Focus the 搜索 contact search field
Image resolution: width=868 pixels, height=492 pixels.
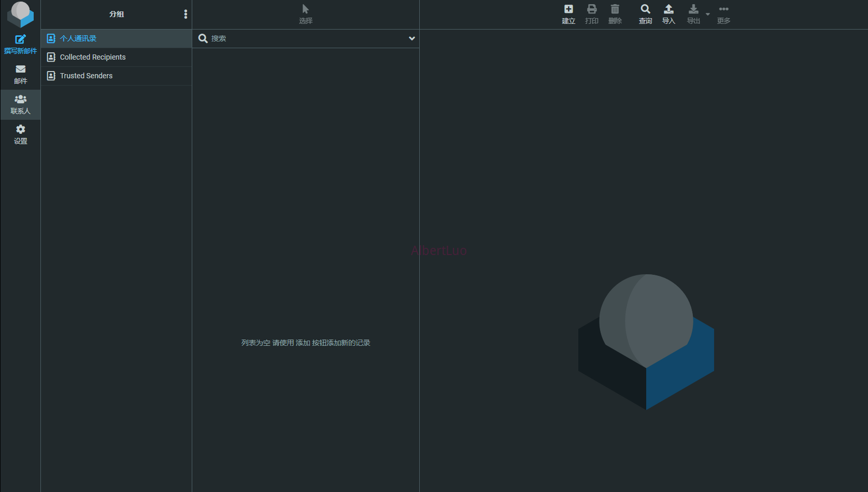[306, 38]
